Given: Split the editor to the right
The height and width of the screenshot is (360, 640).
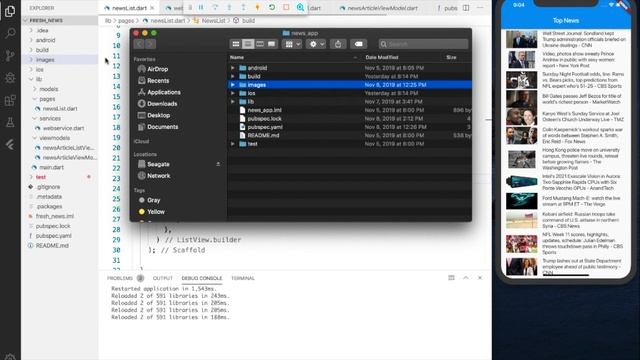Looking at the screenshot, I should tap(466, 8).
